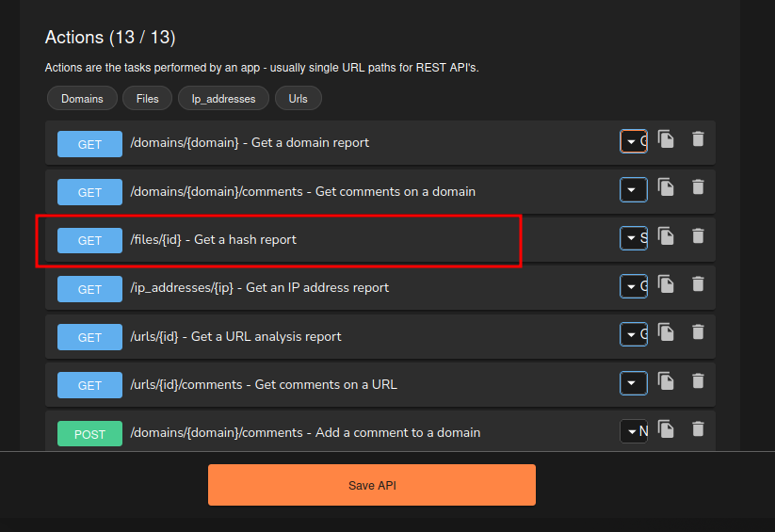This screenshot has height=532, width=775.
Task: Duplicate the Get a domain report action
Action: tap(666, 139)
